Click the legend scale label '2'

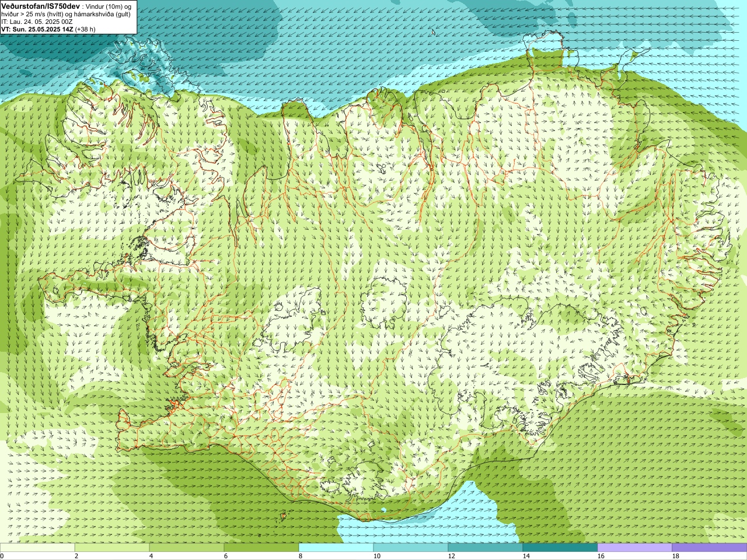[x=76, y=556]
